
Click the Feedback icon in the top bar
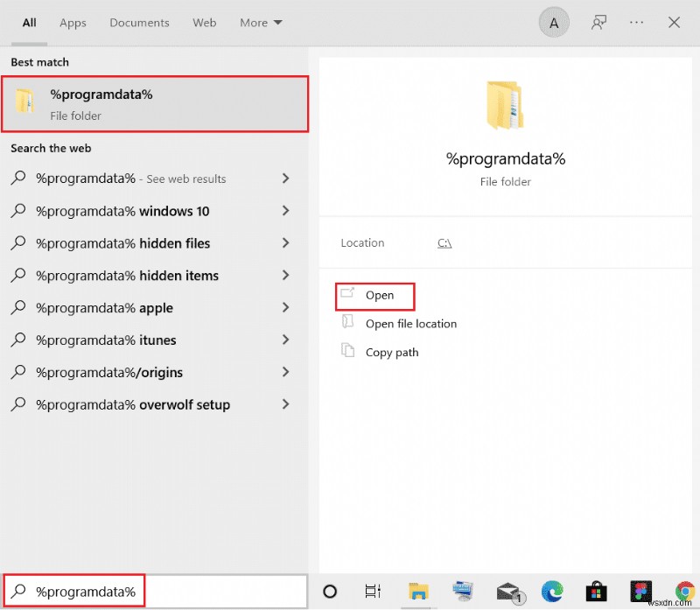(598, 22)
